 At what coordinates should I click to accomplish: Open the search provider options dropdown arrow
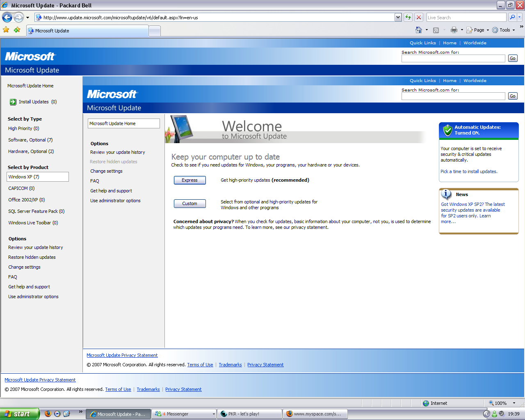pyautogui.click(x=520, y=17)
